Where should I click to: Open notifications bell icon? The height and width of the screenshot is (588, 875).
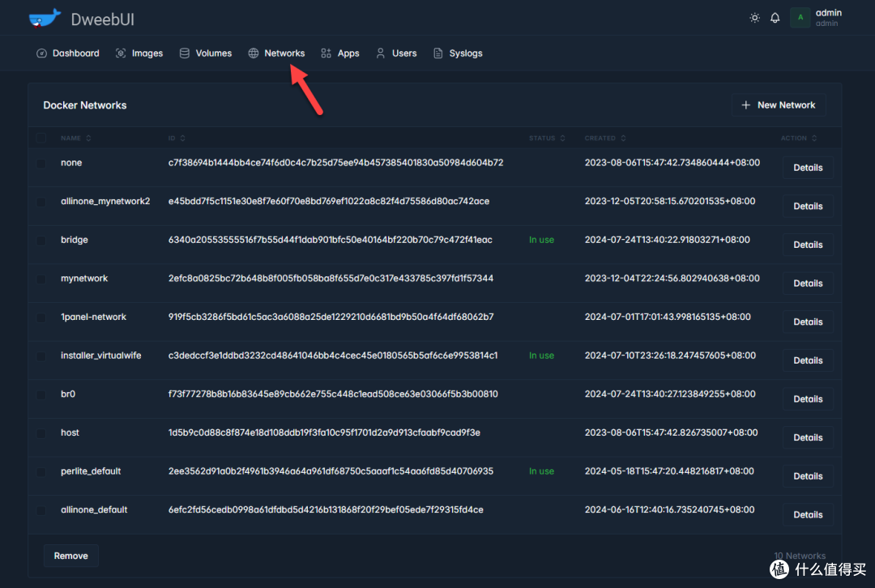coord(775,18)
